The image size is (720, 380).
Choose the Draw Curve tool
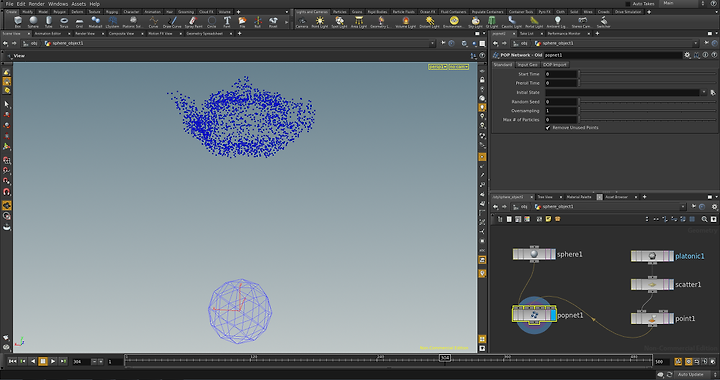pyautogui.click(x=172, y=22)
